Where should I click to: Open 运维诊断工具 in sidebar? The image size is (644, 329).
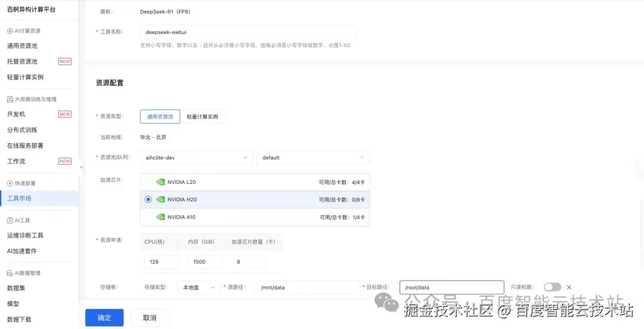[25, 235]
